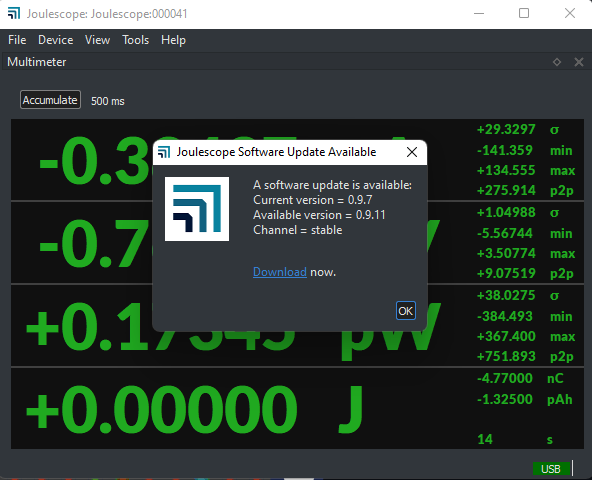Click the +275.914 p2p value
Screen dimensions: 592x480
pos(506,190)
